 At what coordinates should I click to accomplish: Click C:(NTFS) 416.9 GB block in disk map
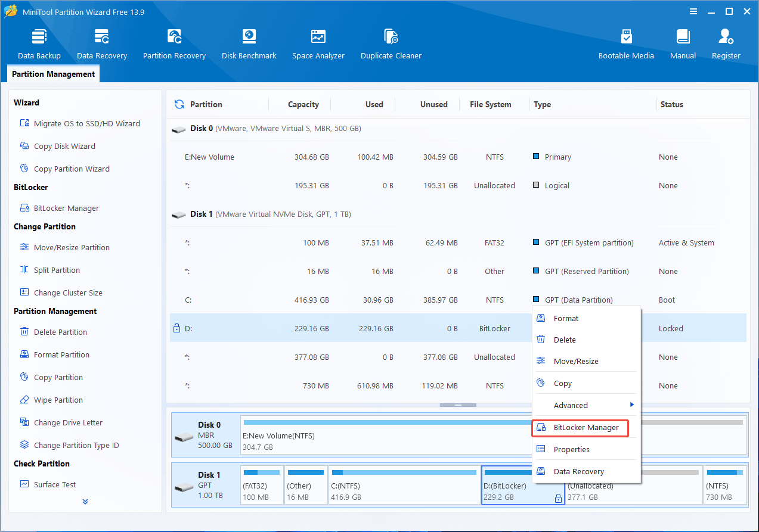point(404,485)
